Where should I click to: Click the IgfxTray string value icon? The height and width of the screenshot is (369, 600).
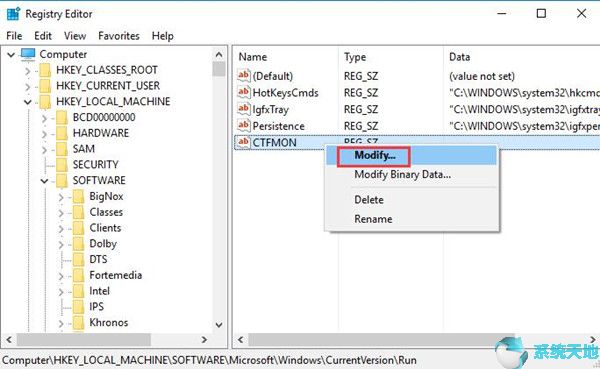point(244,109)
